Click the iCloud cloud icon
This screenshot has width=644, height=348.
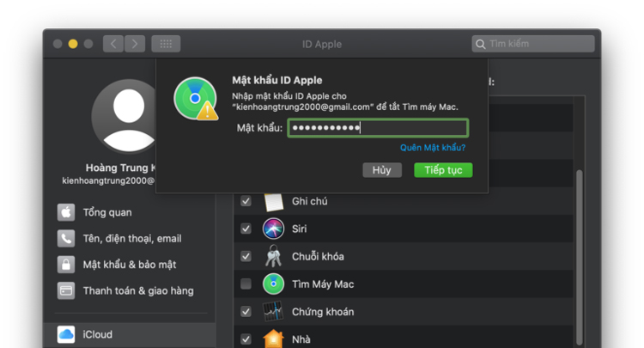tap(66, 334)
